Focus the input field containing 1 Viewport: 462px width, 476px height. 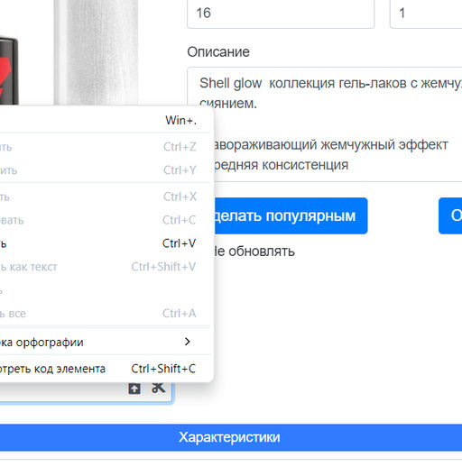coord(426,14)
